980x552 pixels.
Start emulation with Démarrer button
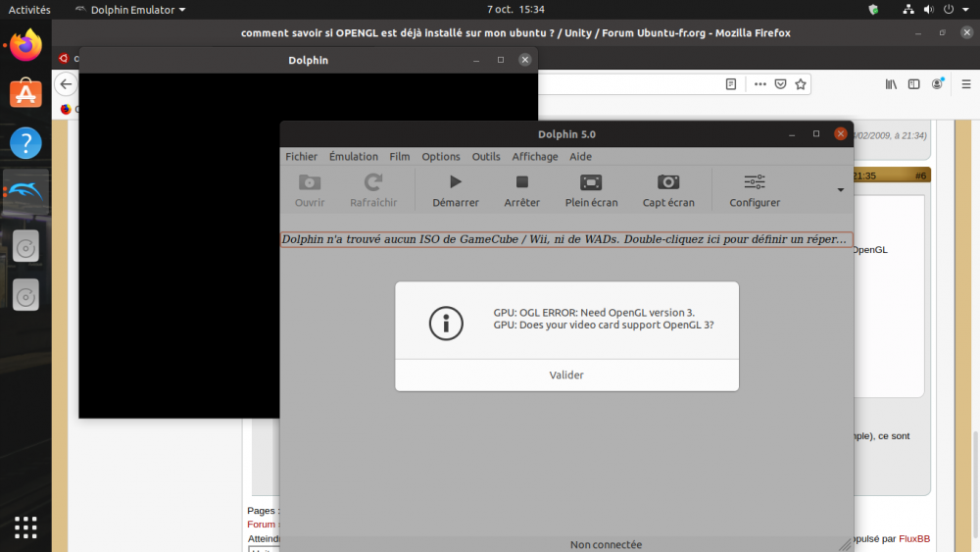[456, 190]
